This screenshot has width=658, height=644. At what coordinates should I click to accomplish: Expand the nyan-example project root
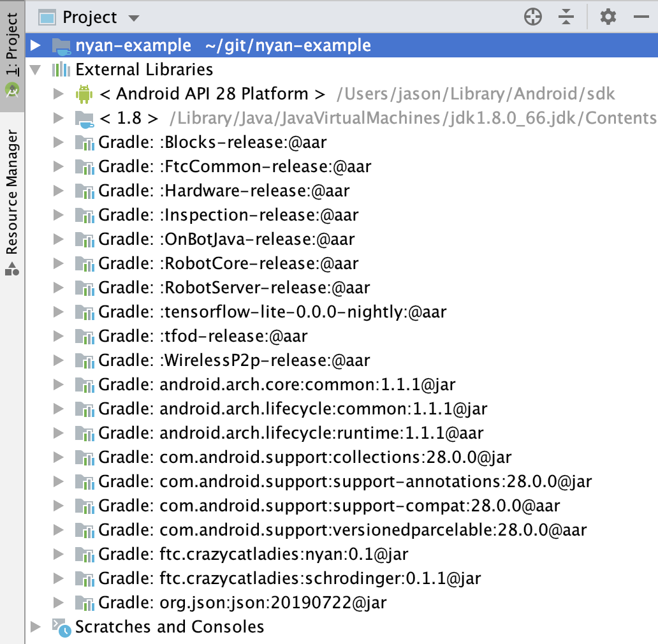pyautogui.click(x=36, y=45)
